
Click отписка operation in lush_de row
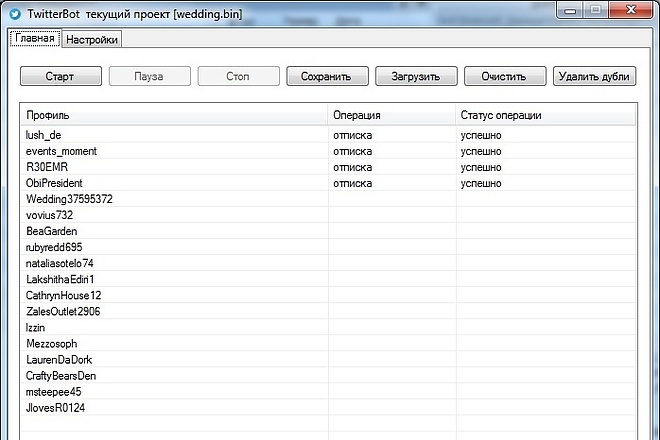point(353,136)
